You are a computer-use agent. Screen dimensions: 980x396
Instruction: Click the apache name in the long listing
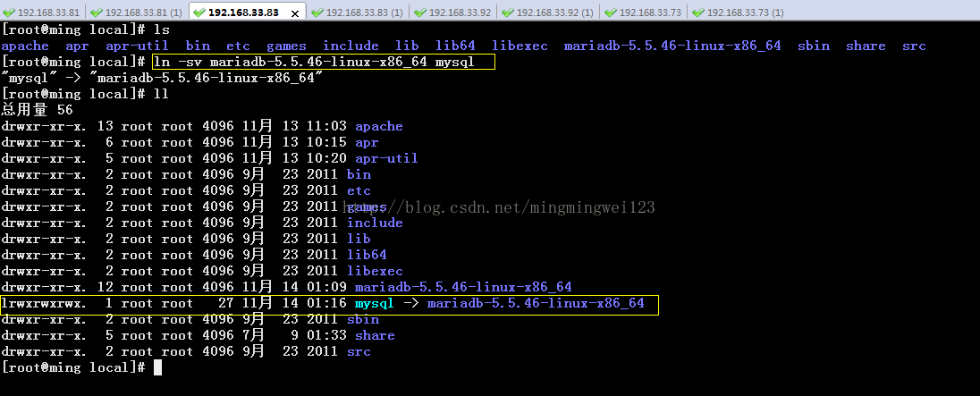[x=379, y=126]
